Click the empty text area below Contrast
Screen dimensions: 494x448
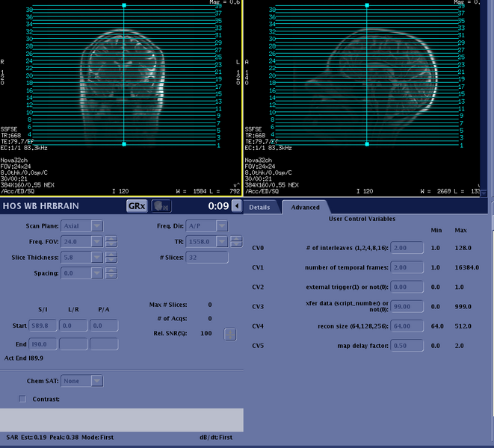click(122, 420)
